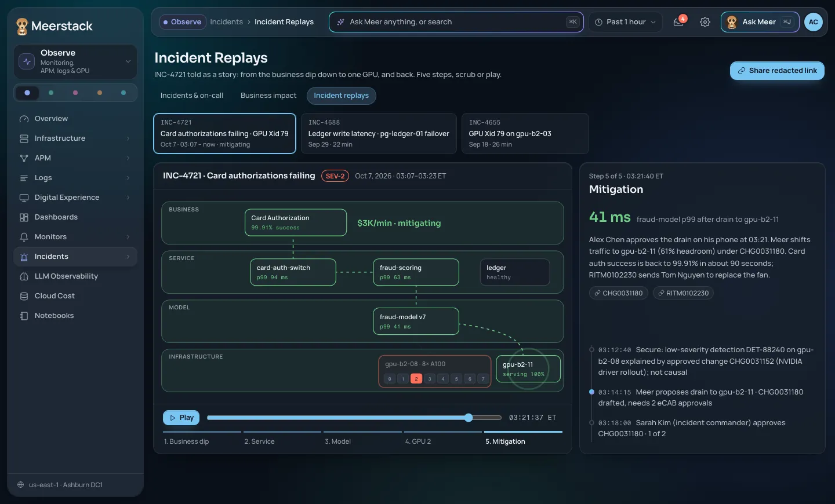Click the Notebooks icon
835x504 pixels.
tap(24, 316)
